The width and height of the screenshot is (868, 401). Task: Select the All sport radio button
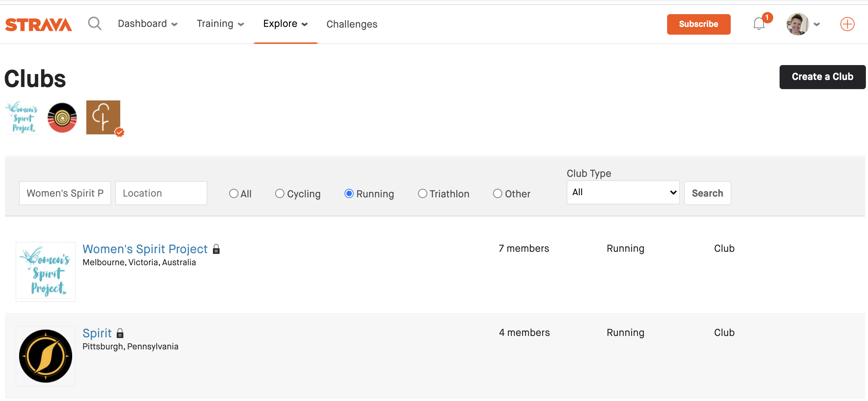click(233, 193)
